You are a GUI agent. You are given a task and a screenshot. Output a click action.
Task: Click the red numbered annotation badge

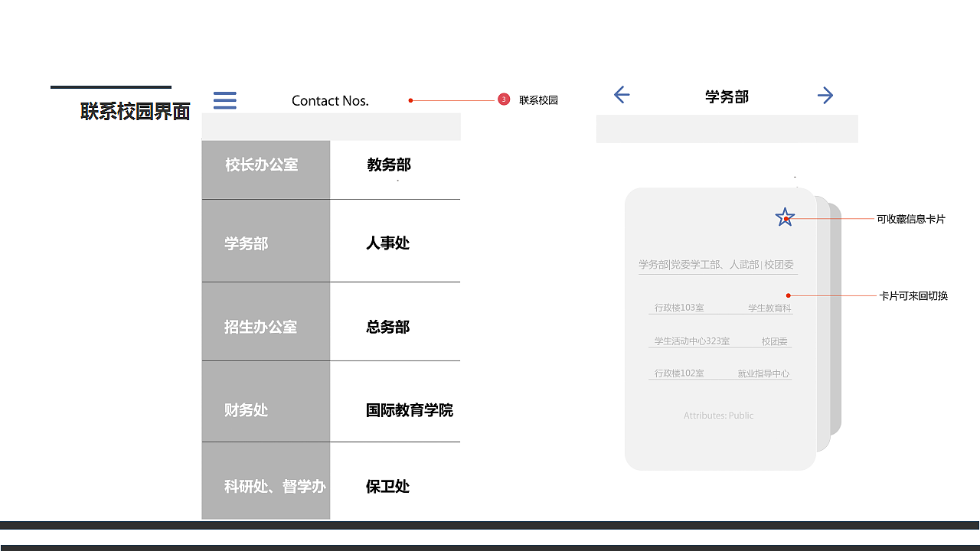click(503, 99)
